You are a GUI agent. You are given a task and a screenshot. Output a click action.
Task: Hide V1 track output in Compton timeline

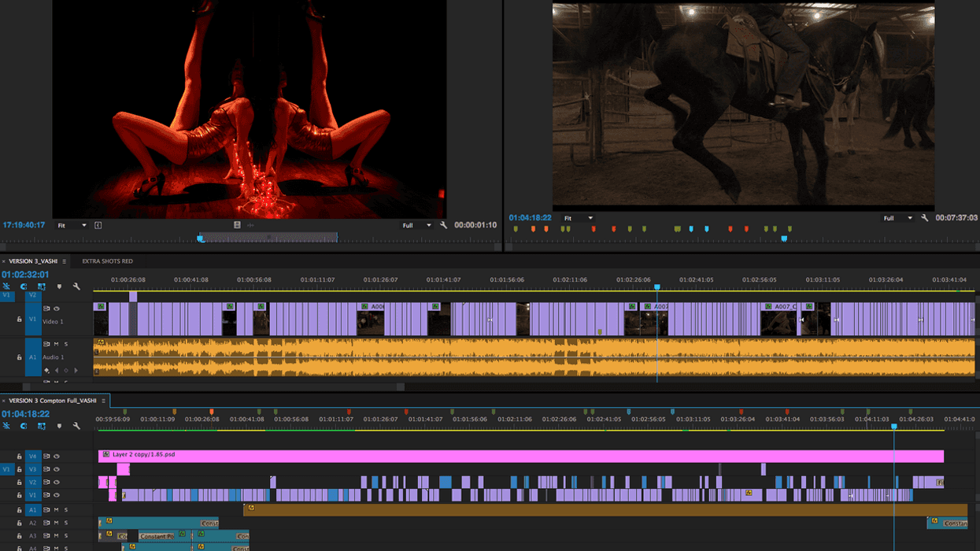point(57,495)
